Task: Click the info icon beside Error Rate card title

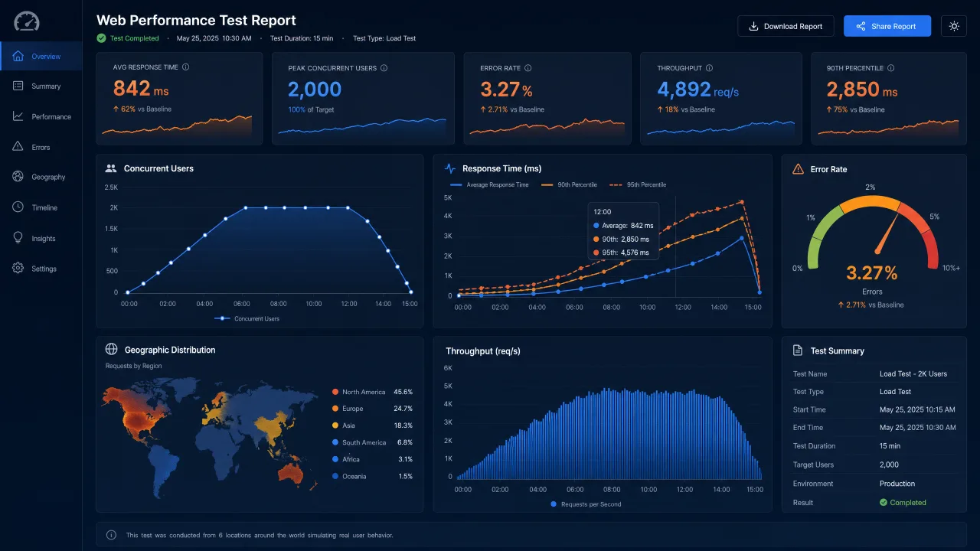Action: [528, 68]
